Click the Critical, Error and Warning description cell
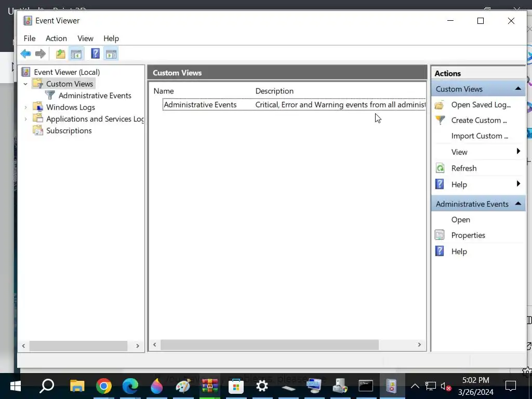 coord(340,104)
